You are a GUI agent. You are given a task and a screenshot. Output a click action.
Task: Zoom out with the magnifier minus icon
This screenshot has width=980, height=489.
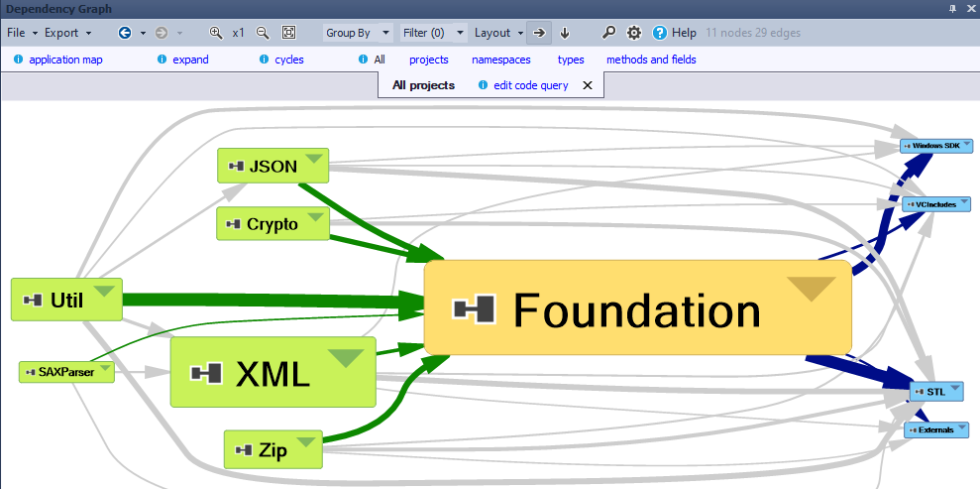(x=263, y=33)
